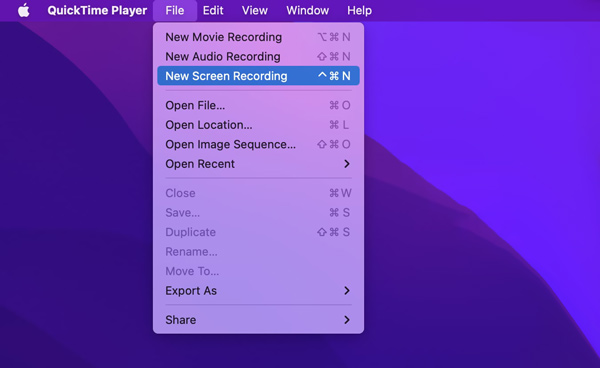The image size is (600, 368).
Task: Choose New Audio Recording
Action: [258, 57]
